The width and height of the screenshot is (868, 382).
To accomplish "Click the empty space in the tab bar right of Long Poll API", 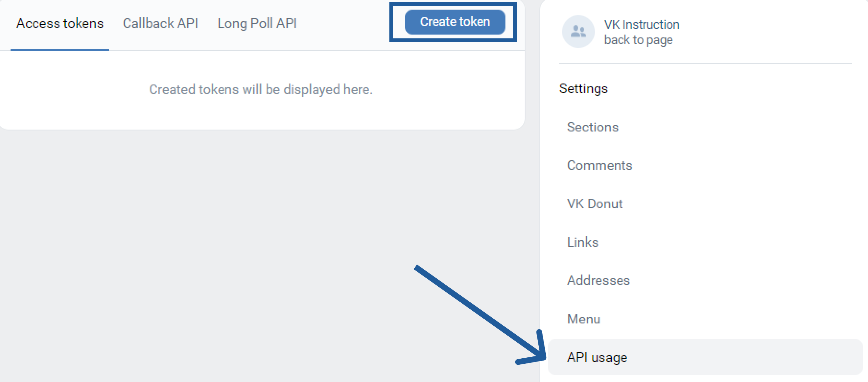I will (343, 24).
